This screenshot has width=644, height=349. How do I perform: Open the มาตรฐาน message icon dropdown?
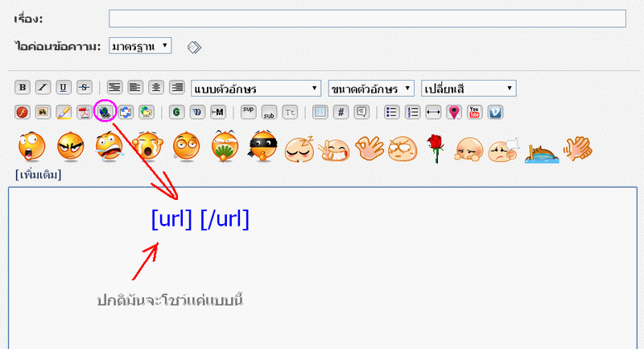[x=140, y=46]
